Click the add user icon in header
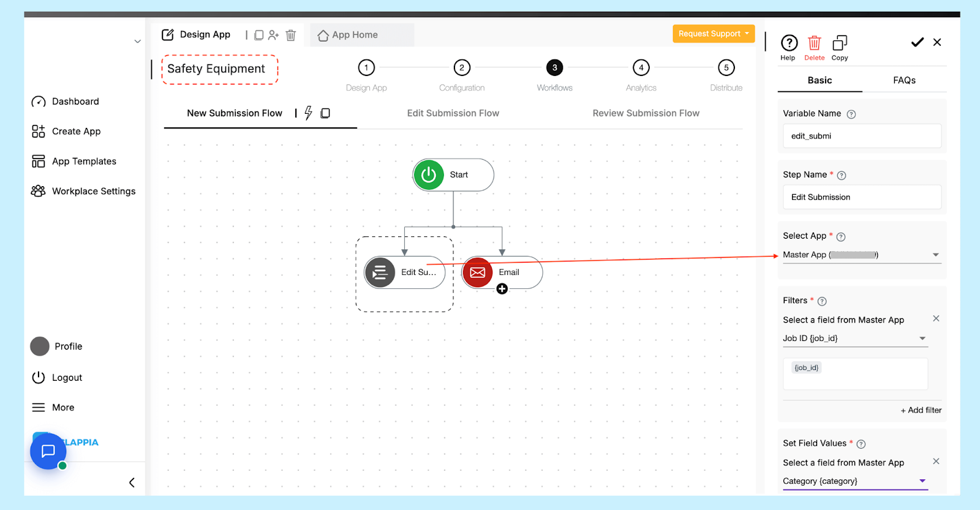Screen dimensions: 980x510 point(274,36)
